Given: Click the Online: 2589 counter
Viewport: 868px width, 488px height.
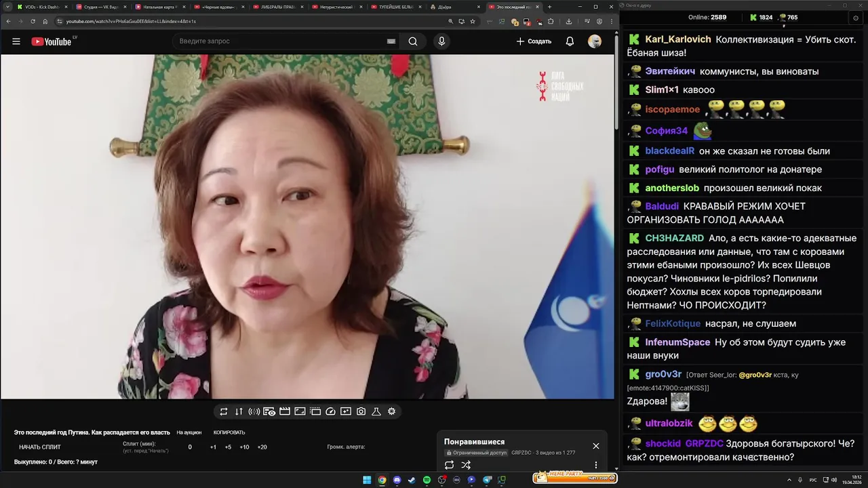Looking at the screenshot, I should pyautogui.click(x=707, y=18).
